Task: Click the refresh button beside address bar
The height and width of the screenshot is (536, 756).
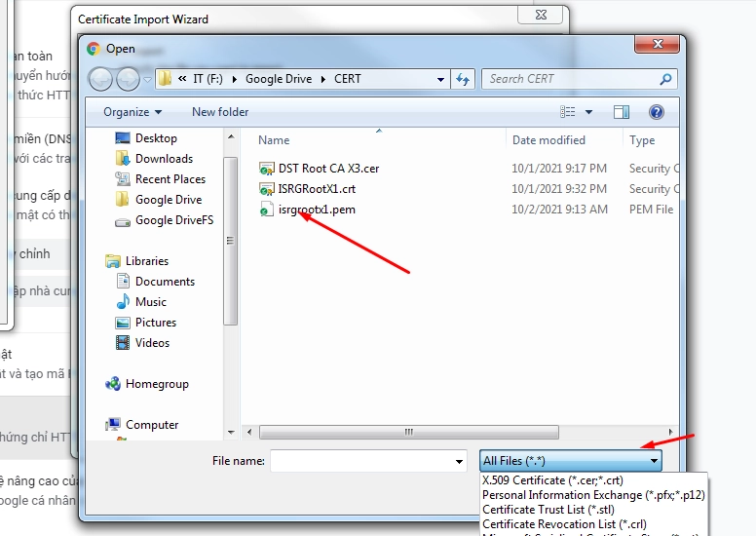Action: pyautogui.click(x=463, y=79)
